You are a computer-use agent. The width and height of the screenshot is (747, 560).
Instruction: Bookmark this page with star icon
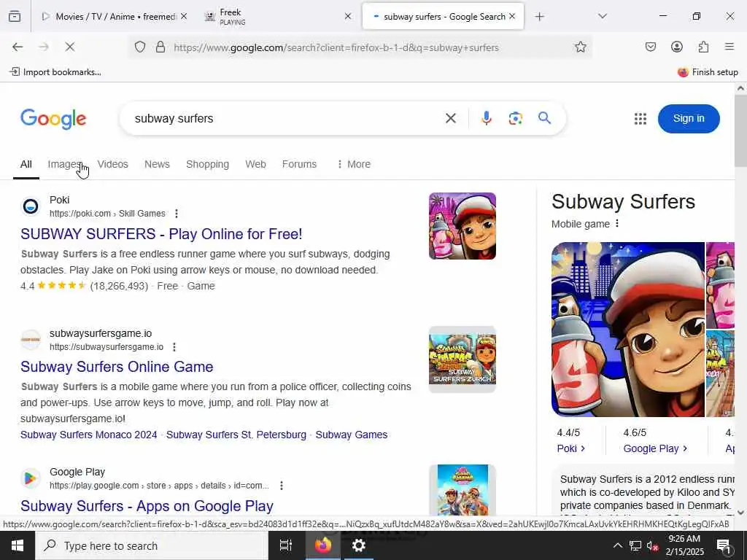click(580, 47)
